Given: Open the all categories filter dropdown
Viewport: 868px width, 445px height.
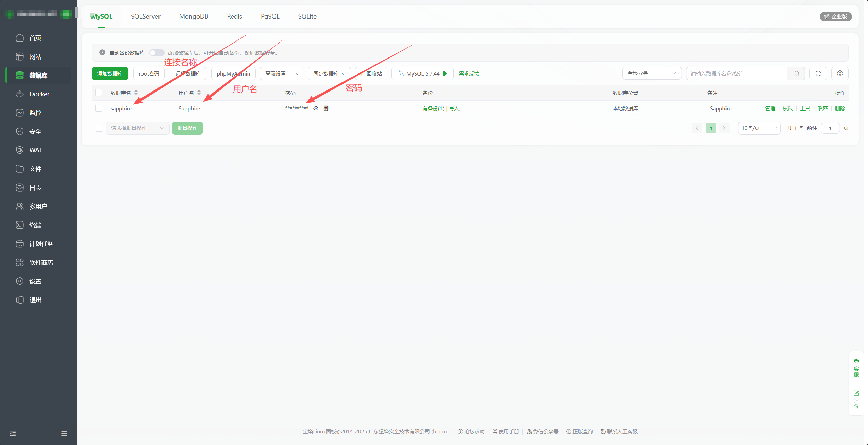Looking at the screenshot, I should pos(651,73).
